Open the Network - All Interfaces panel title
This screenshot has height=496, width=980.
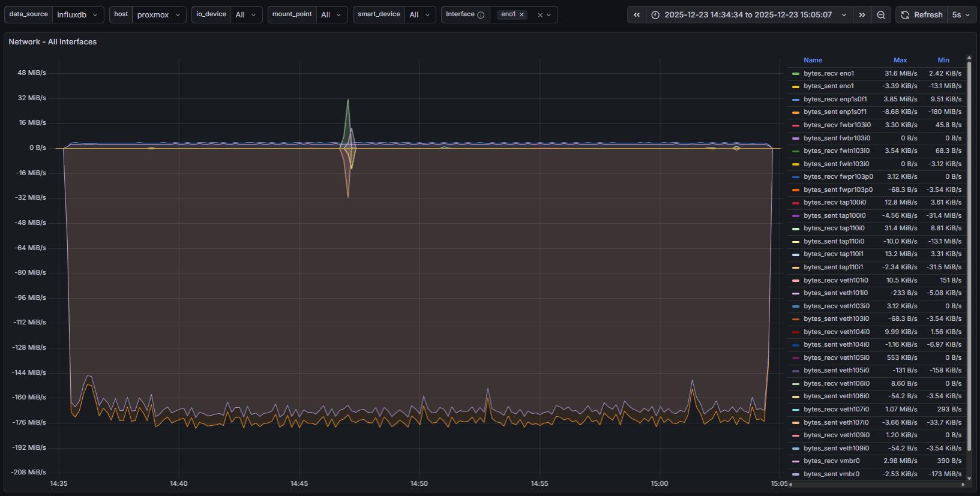(x=53, y=42)
